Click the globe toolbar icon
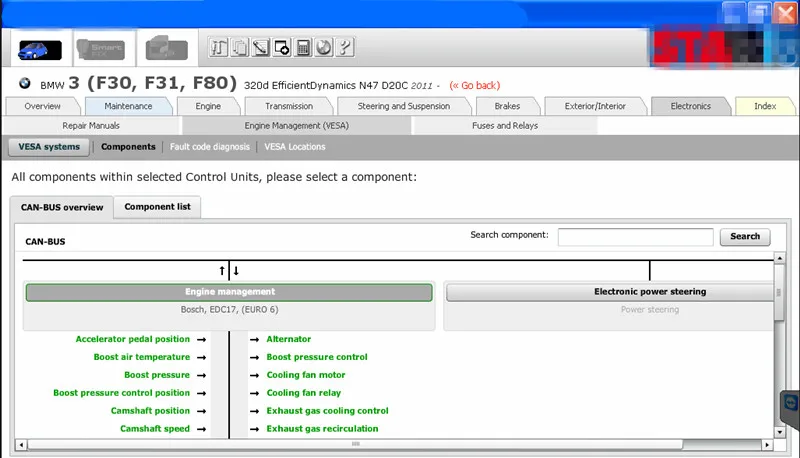The image size is (800, 458). [323, 47]
